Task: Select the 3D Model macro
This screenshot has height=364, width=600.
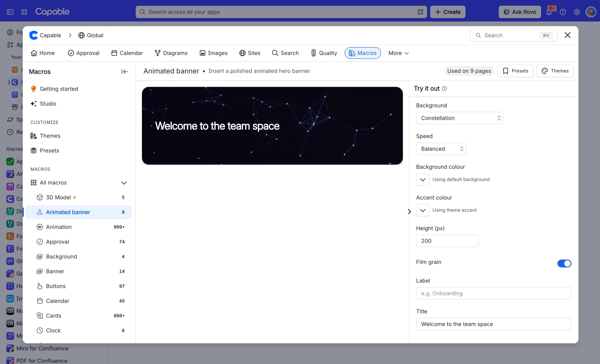Action: click(79, 197)
